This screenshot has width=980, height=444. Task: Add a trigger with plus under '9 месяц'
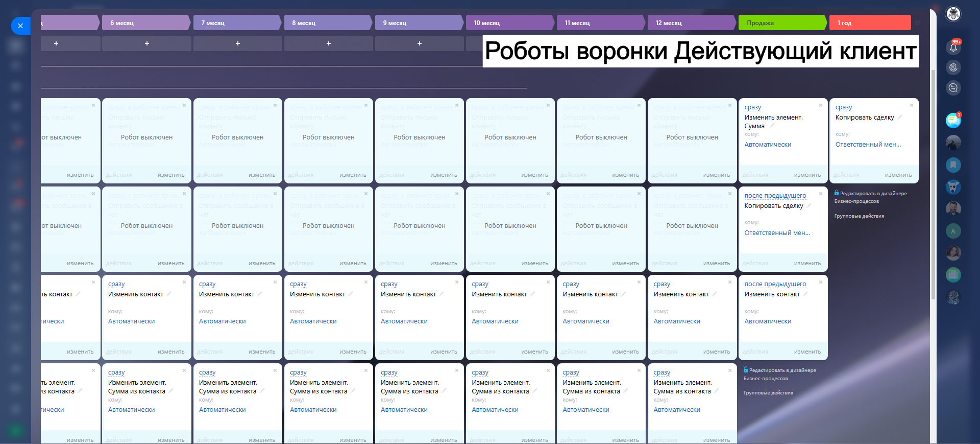(x=419, y=43)
